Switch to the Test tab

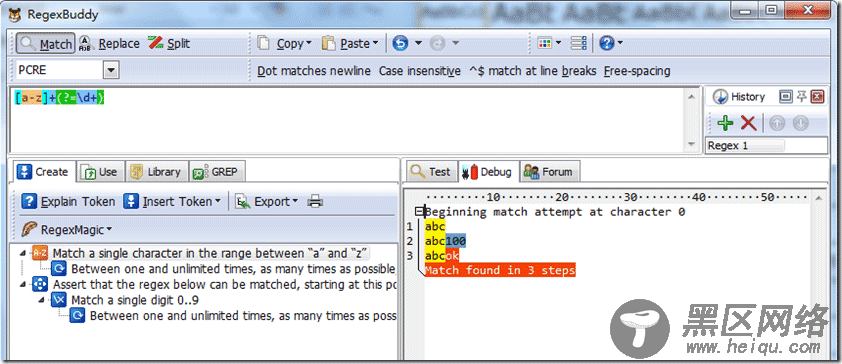click(x=431, y=172)
